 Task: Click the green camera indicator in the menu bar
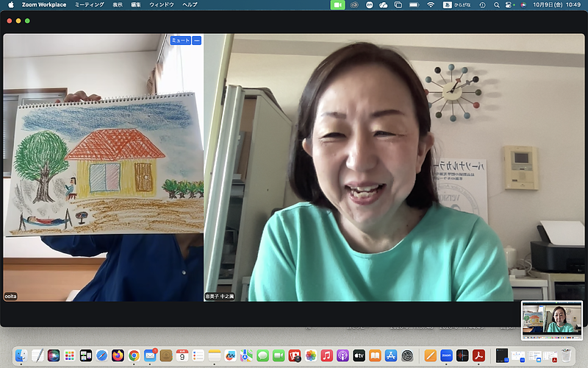click(337, 5)
